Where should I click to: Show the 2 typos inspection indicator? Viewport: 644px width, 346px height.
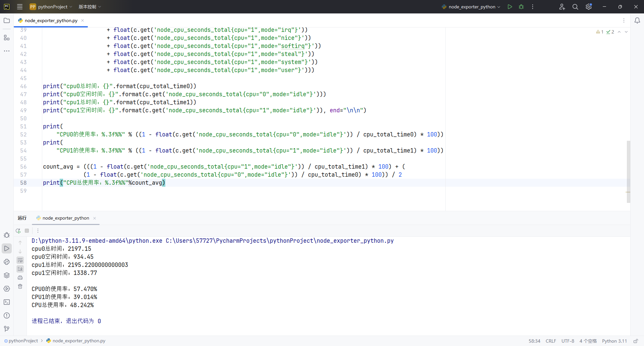coord(610,32)
